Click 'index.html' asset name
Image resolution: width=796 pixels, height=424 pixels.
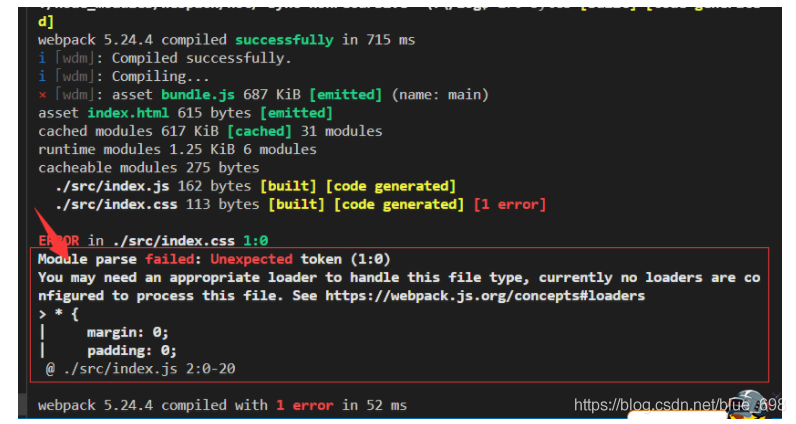pyautogui.click(x=128, y=113)
